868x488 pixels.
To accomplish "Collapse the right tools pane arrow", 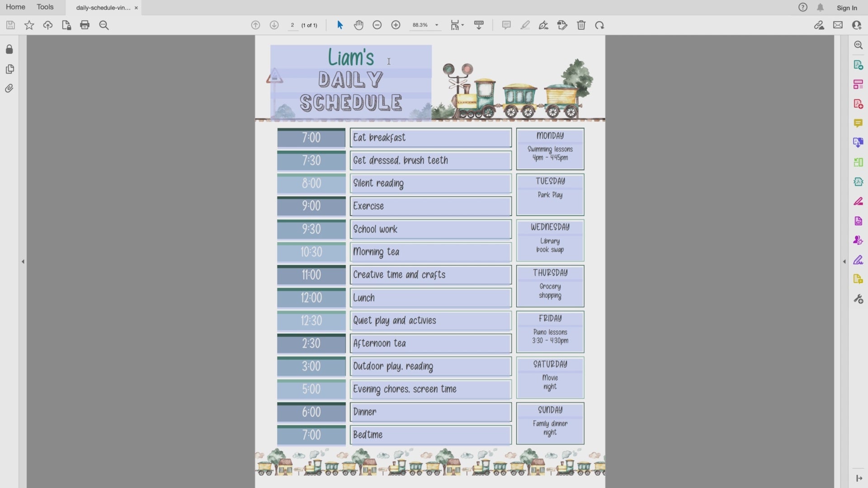I will click(x=844, y=262).
